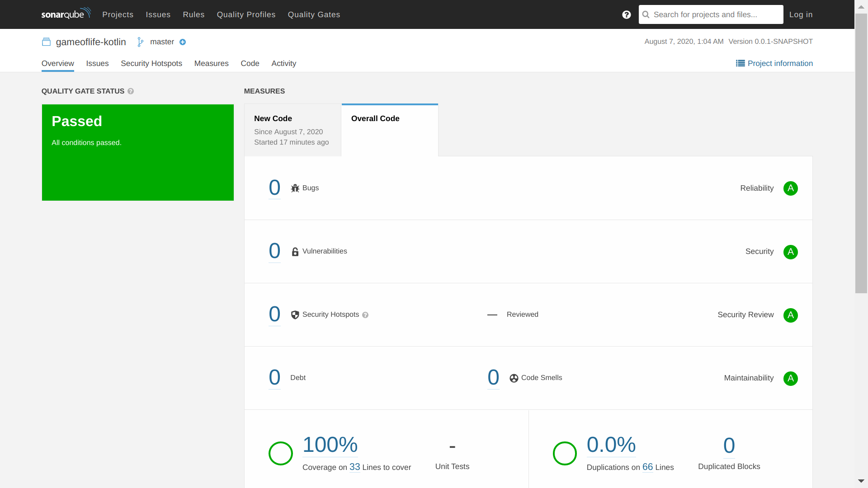868x488 pixels.
Task: Click the Quality Gate Status help icon
Action: (x=131, y=91)
